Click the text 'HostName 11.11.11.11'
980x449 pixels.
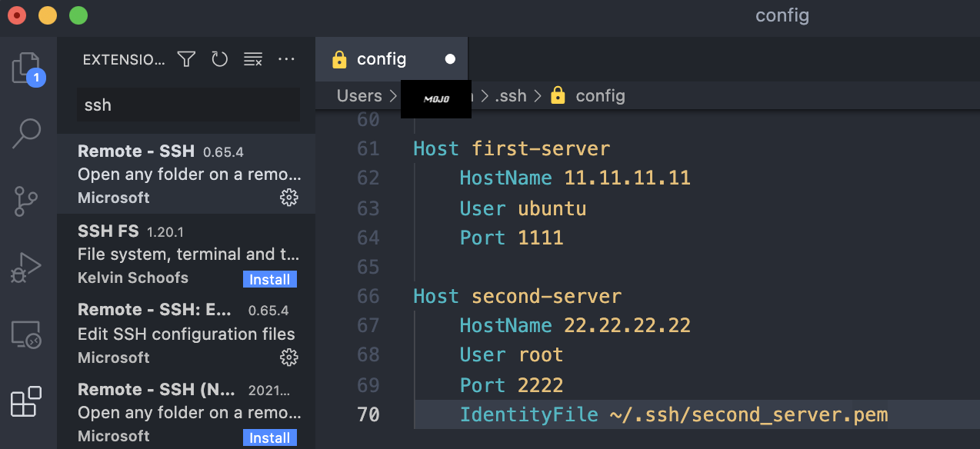click(575, 178)
